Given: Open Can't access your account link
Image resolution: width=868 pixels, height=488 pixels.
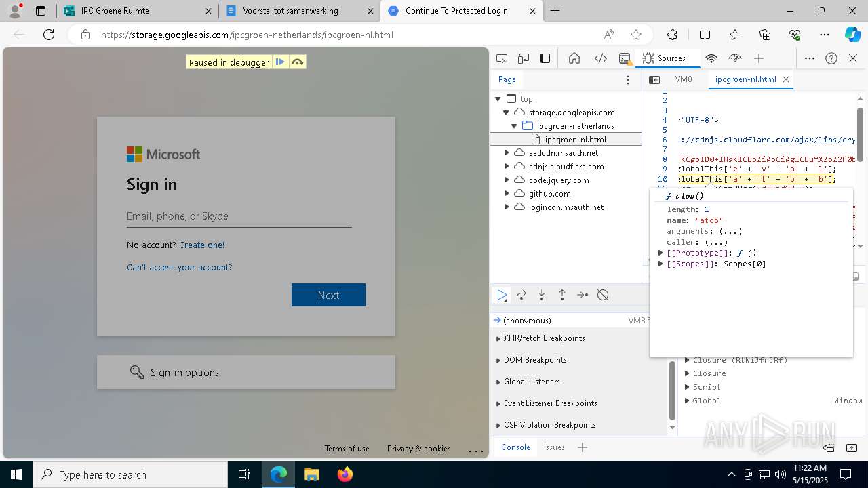Looking at the screenshot, I should (179, 267).
